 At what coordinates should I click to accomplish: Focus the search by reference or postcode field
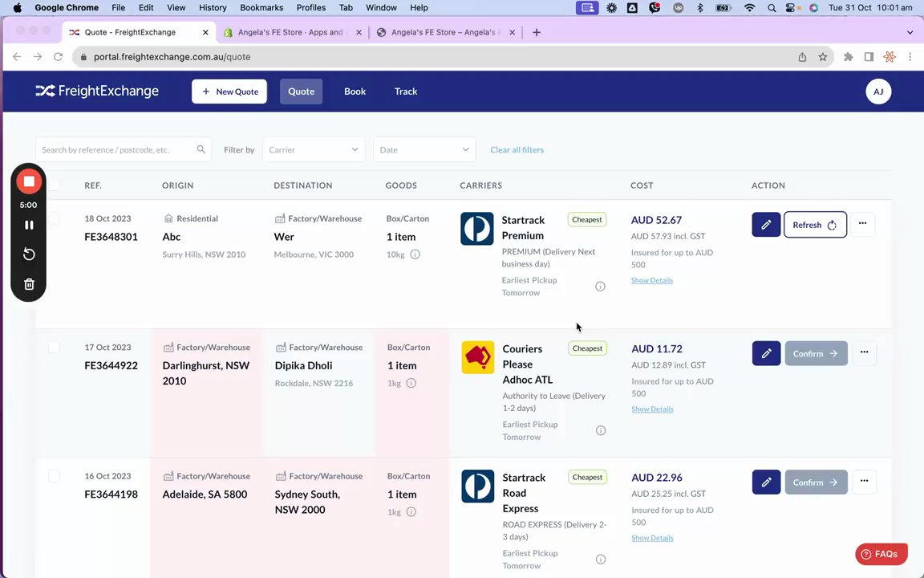click(x=124, y=150)
